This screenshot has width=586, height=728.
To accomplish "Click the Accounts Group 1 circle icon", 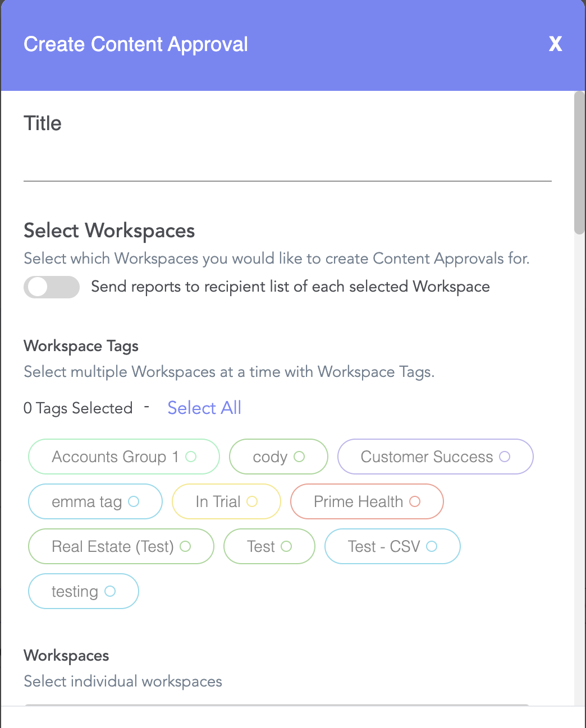I will 191,457.
